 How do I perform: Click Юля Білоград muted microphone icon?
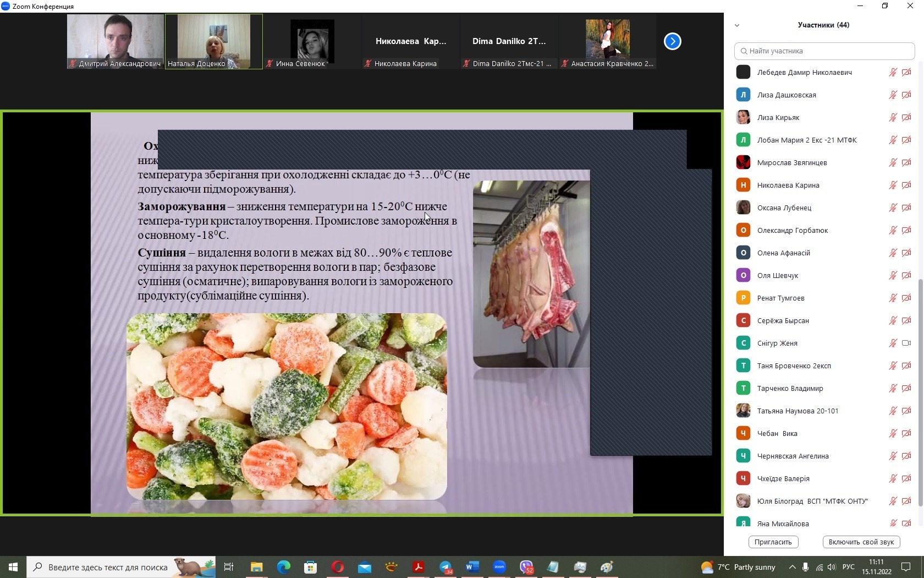pyautogui.click(x=893, y=501)
